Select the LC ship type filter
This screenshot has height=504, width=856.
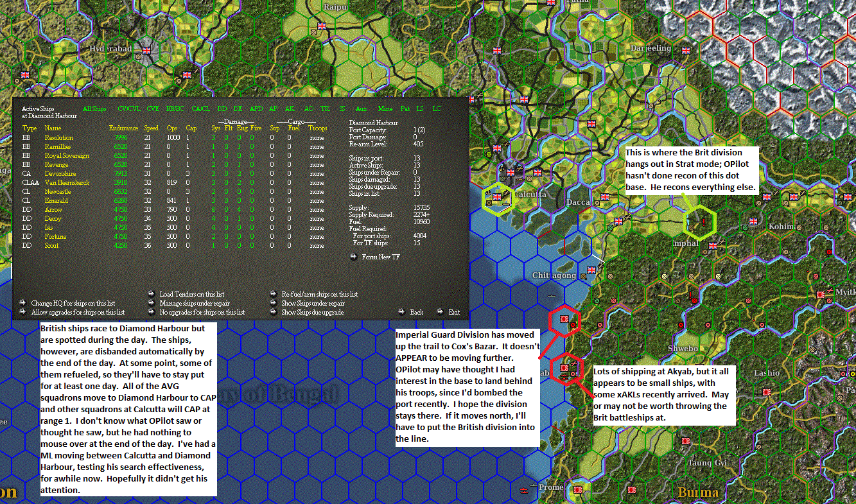coord(437,109)
